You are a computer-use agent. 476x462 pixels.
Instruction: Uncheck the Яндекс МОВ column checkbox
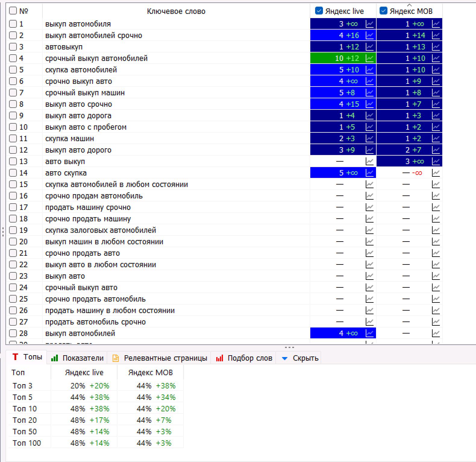[x=383, y=11]
